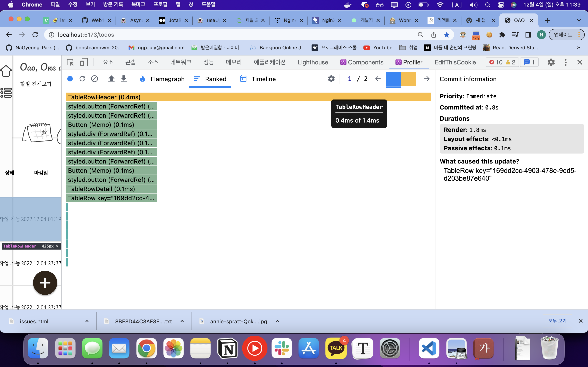Open DevTools settings gear
The width and height of the screenshot is (588, 367).
pos(551,62)
